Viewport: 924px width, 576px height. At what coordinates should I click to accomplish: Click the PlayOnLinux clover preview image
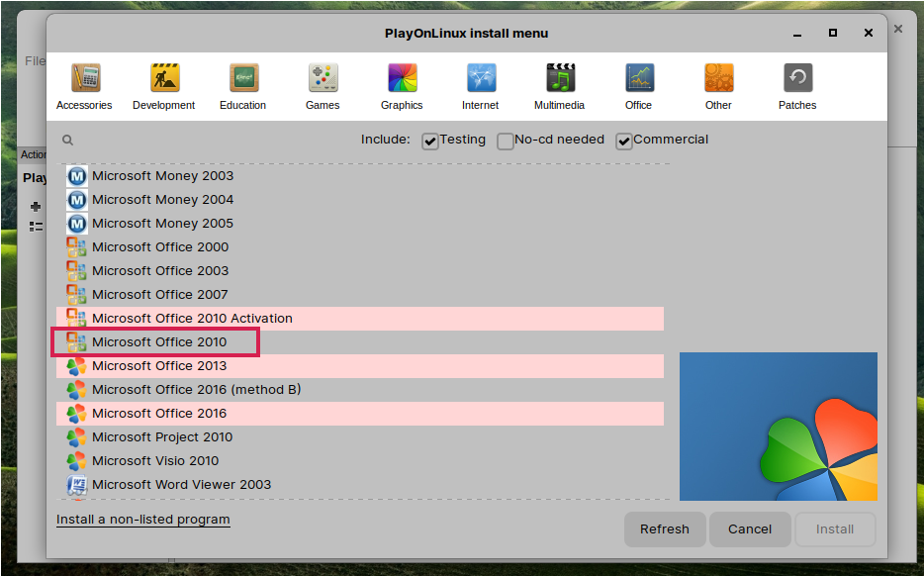click(779, 427)
